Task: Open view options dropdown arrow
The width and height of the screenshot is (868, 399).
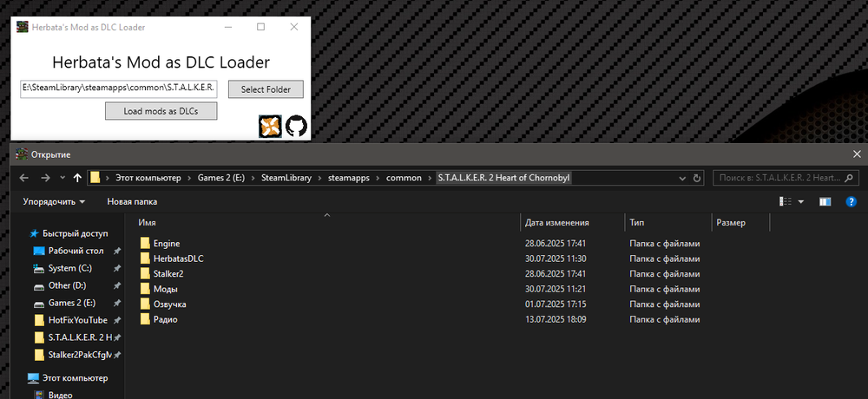Action: [801, 202]
